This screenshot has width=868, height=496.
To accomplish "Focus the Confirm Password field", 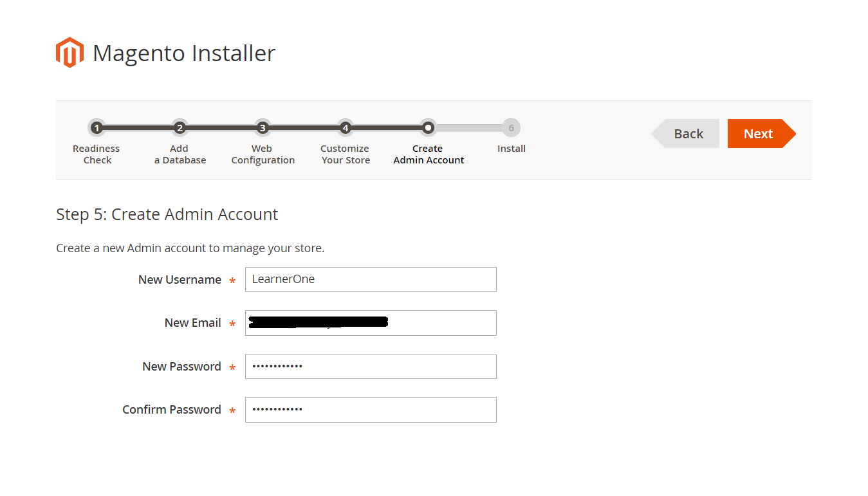I will (371, 410).
